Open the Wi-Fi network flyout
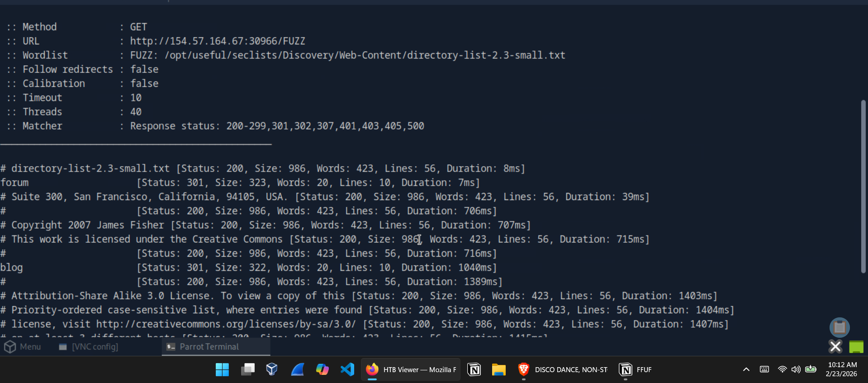The width and height of the screenshot is (868, 383). pos(782,369)
